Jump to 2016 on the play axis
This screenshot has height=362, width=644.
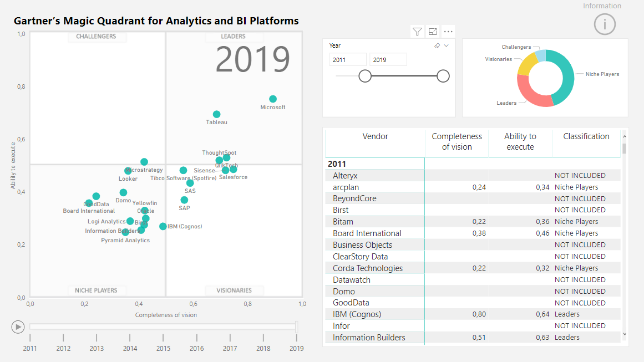[197, 348]
